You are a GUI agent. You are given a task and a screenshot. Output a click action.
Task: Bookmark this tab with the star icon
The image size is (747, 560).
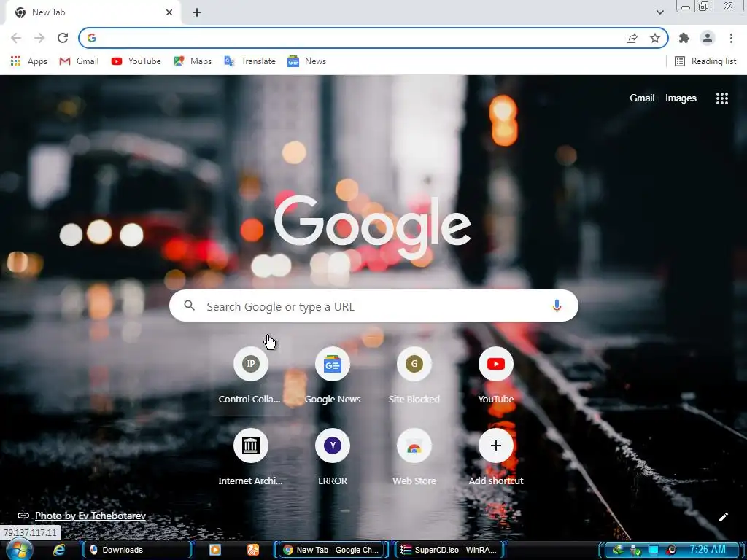tap(655, 38)
